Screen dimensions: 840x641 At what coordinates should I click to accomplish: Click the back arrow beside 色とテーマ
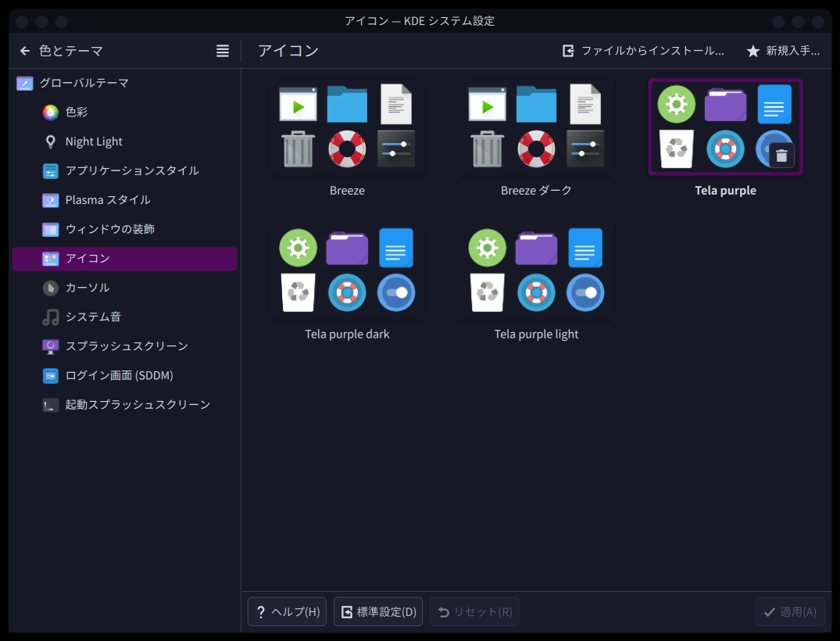pyautogui.click(x=25, y=51)
